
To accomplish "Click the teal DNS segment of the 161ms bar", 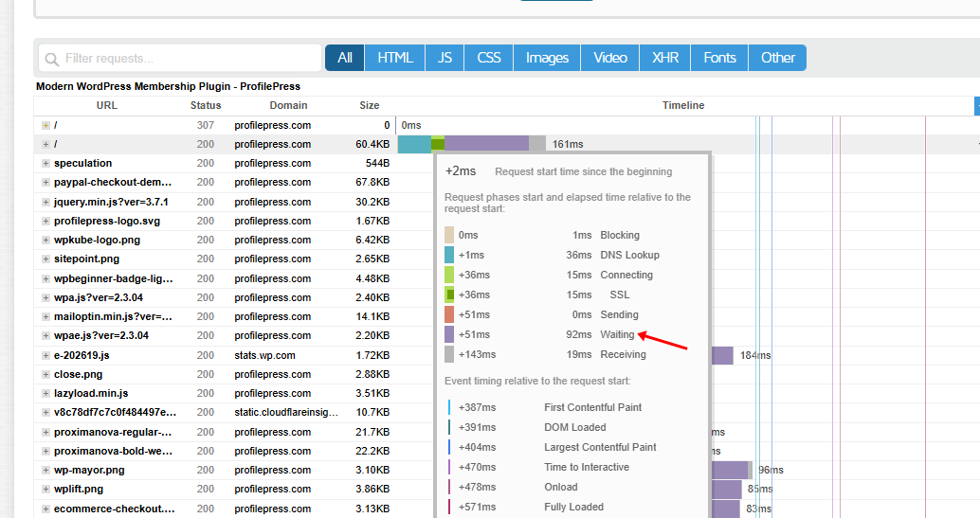I will (414, 144).
